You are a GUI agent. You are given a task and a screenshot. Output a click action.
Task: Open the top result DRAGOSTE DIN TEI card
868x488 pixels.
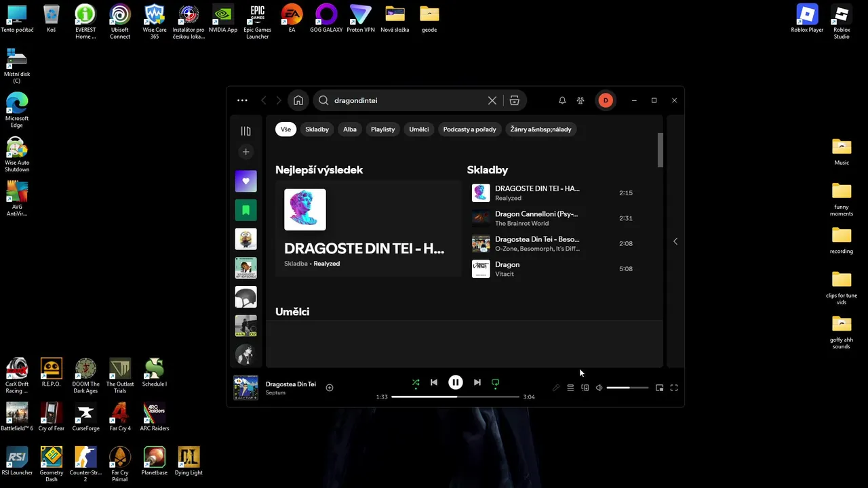[368, 228]
